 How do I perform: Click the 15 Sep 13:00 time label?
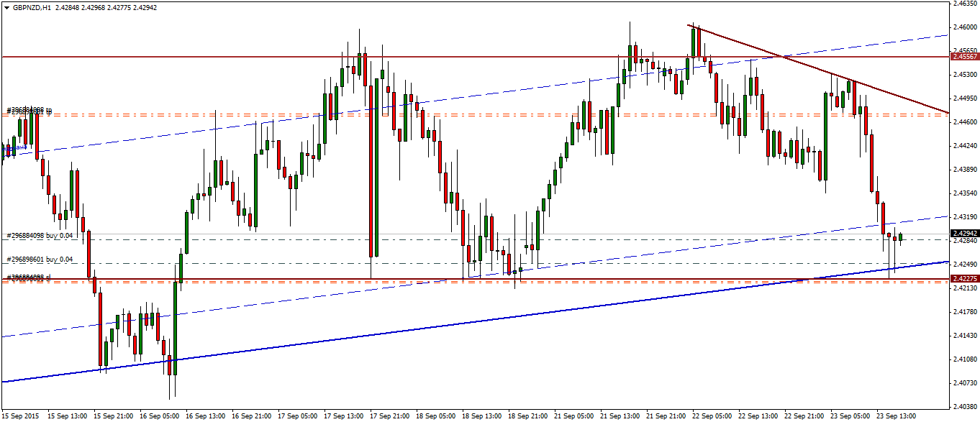(x=68, y=416)
